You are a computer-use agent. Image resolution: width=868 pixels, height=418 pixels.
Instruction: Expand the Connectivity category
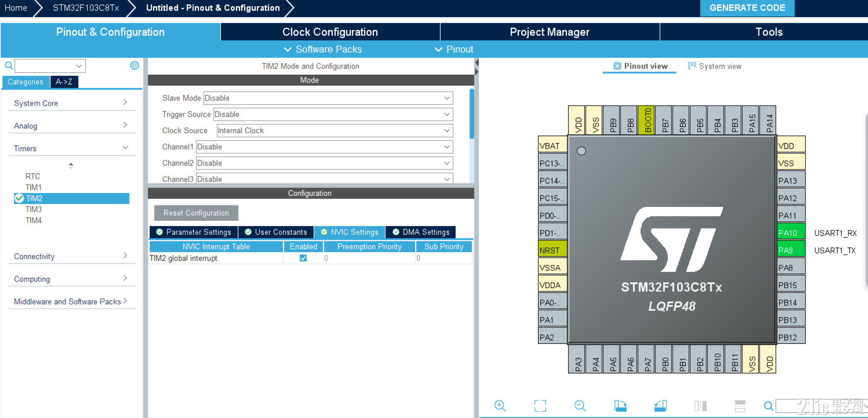coord(71,256)
